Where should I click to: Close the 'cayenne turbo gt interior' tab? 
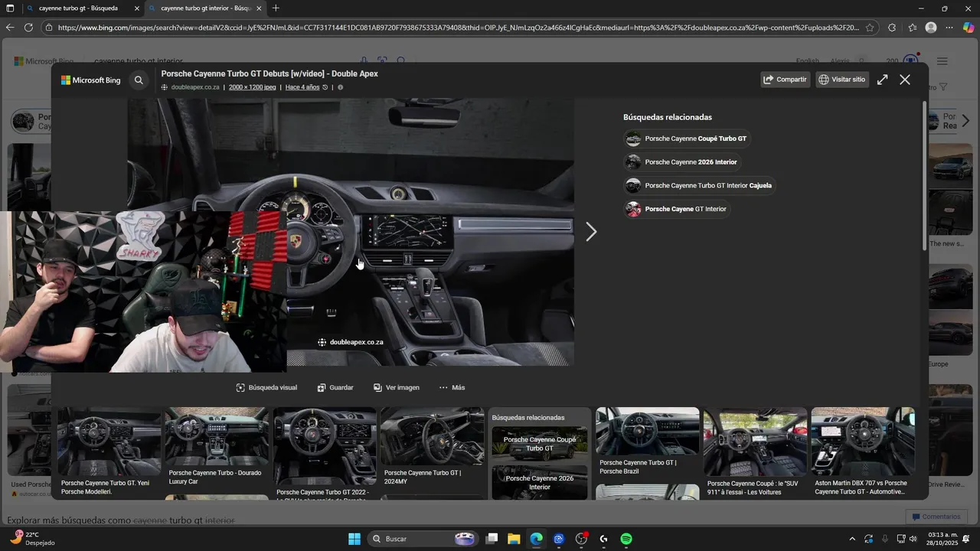point(260,8)
